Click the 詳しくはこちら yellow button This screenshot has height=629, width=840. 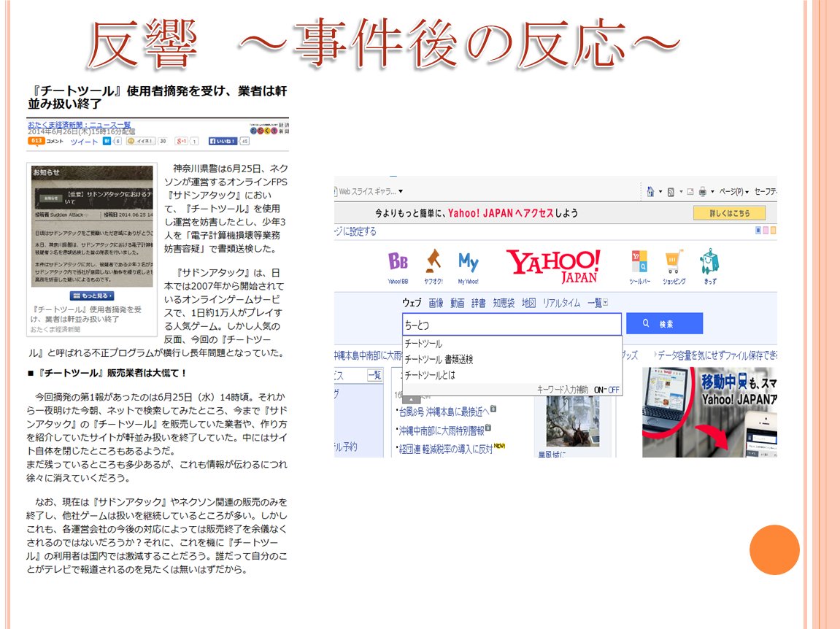[729, 213]
